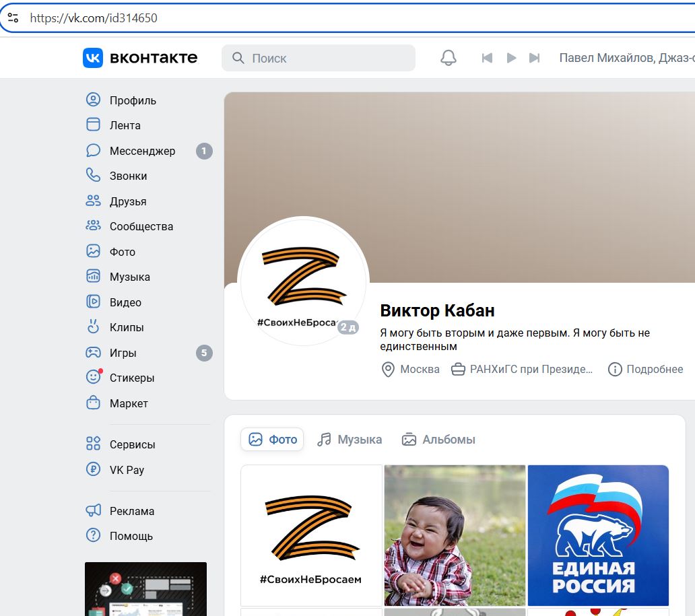Viewport: 695px width, 616px height.
Task: Click Сообщества label in the sidebar
Action: pos(141,226)
